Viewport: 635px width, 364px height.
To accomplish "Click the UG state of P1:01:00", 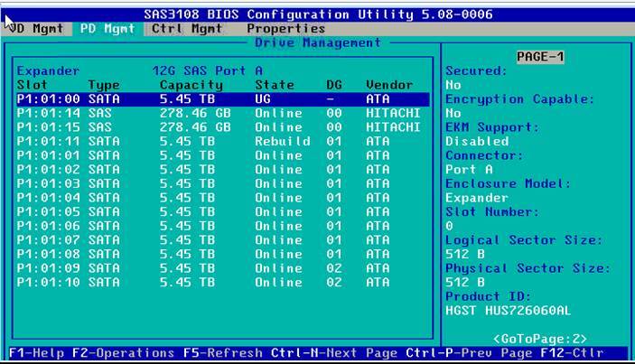I will point(263,99).
